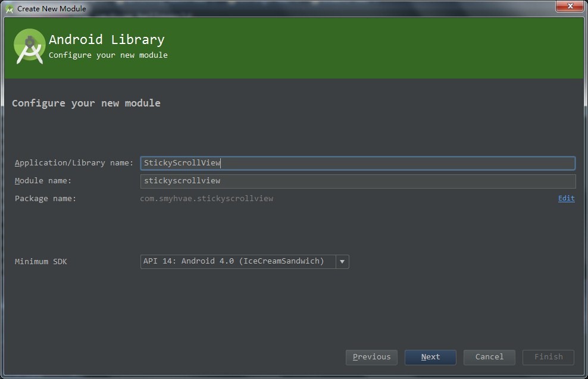Cancel the new module wizard
This screenshot has width=588, height=379.
[x=489, y=357]
